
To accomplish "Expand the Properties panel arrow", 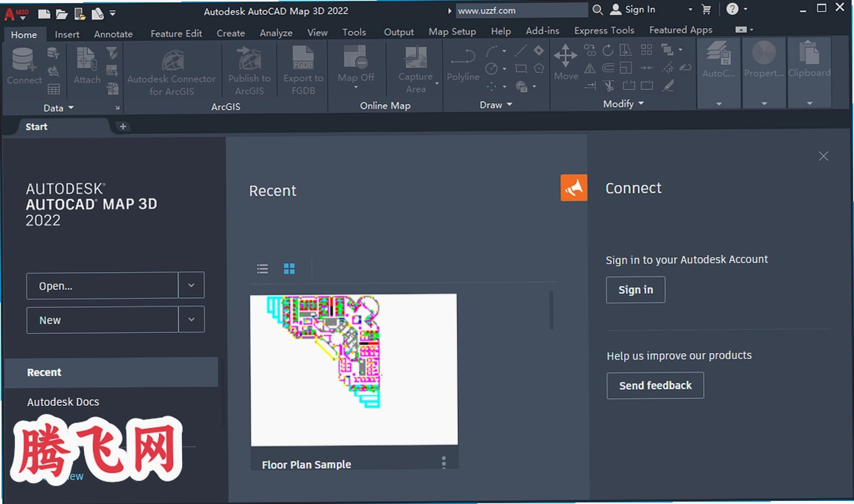I will coord(764,103).
